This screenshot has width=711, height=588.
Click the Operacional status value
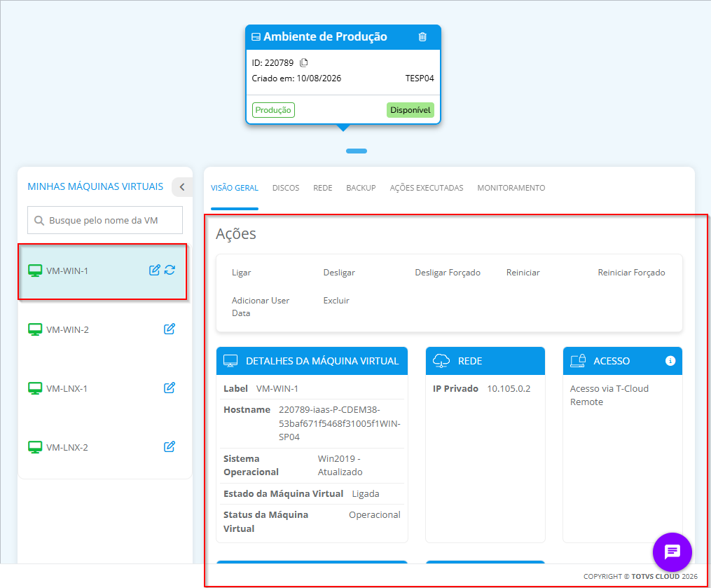click(375, 515)
